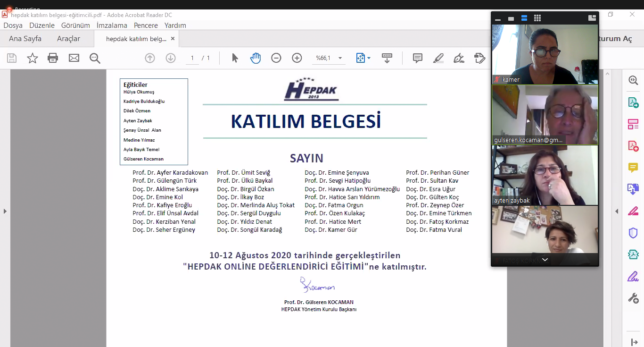Zoom out with the minus icon
The image size is (644, 347).
(276, 58)
